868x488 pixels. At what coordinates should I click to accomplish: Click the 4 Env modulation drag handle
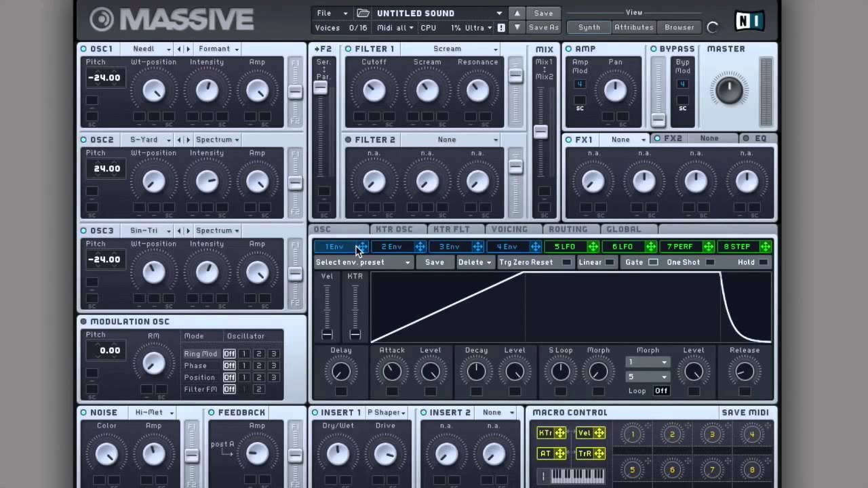[x=536, y=247]
